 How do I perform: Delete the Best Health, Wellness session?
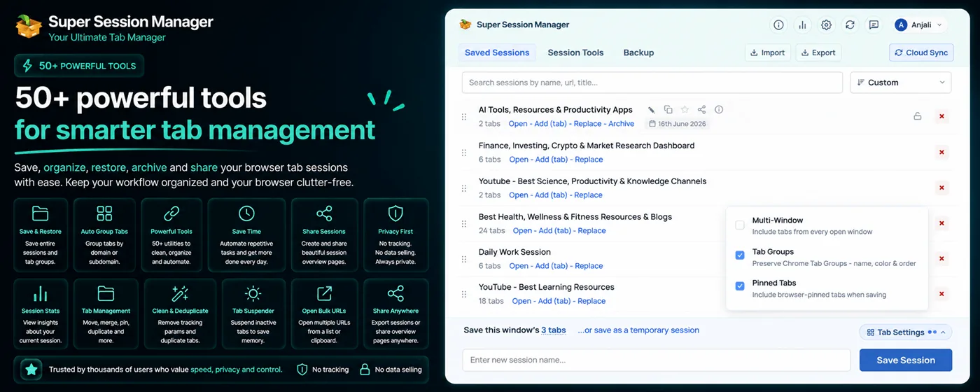point(941,223)
